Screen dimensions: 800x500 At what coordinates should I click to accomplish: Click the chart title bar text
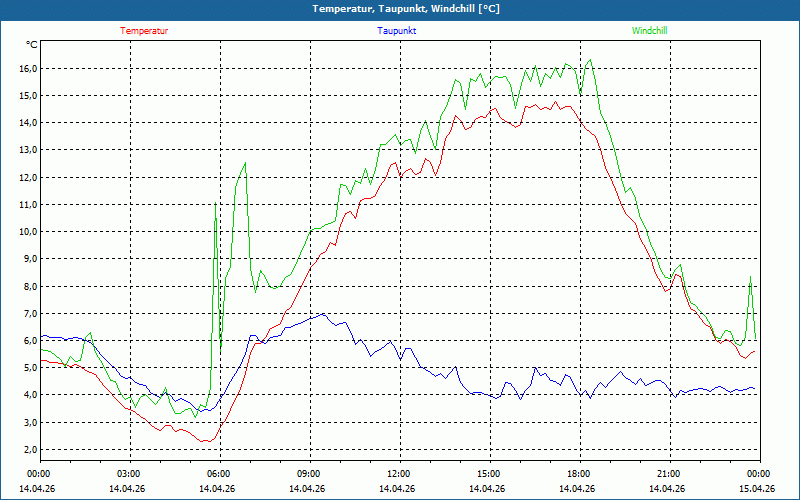[x=399, y=9]
